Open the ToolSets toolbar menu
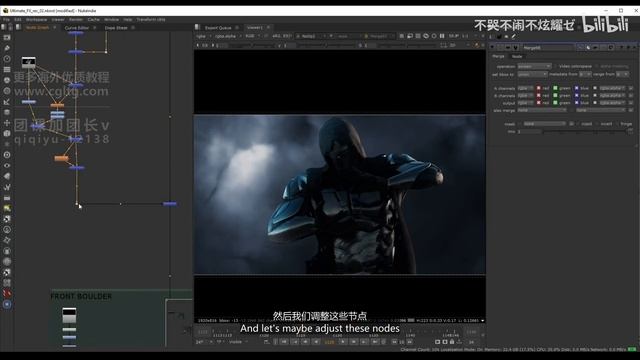Screen dimensions: 640x360 [x=7, y=187]
